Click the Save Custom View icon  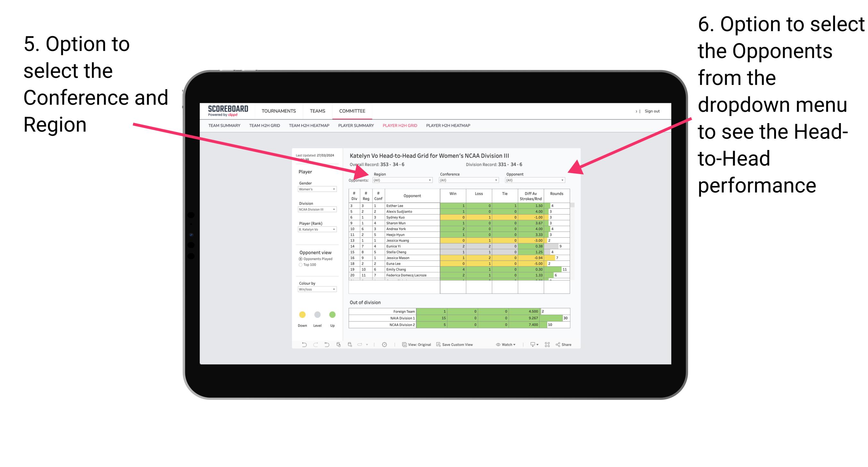point(439,345)
